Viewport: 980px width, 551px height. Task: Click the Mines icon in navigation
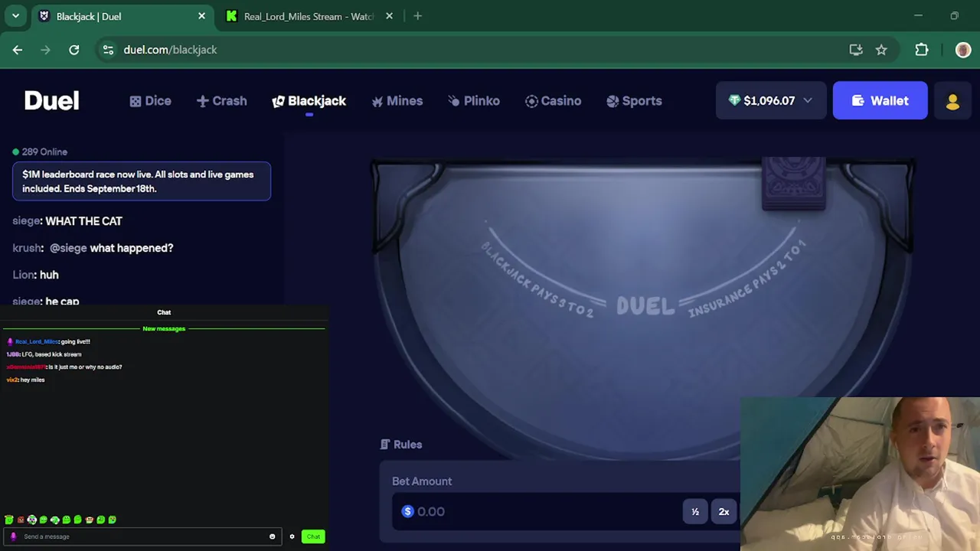click(377, 101)
